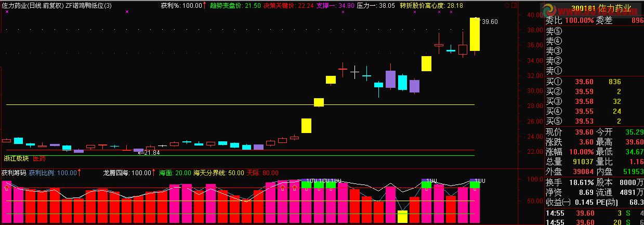The image size is (644, 225).
Task: Click the 佐力药业(日线.前复权) chart title
Action: pyautogui.click(x=32, y=5)
